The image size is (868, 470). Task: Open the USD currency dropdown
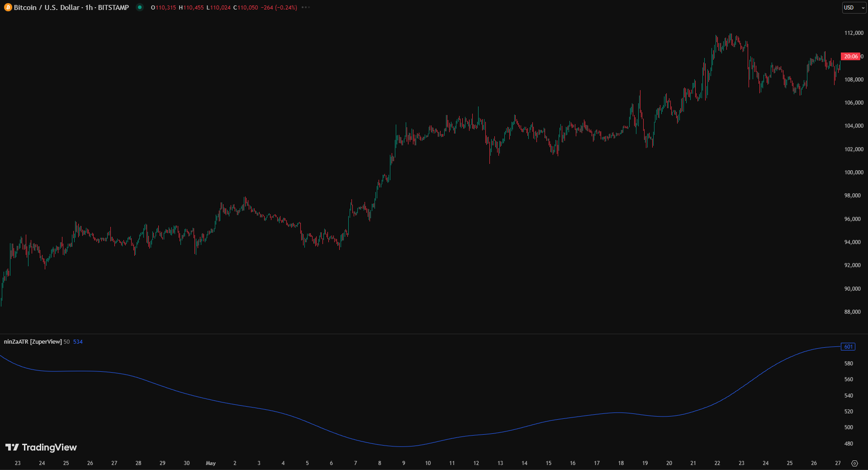854,8
